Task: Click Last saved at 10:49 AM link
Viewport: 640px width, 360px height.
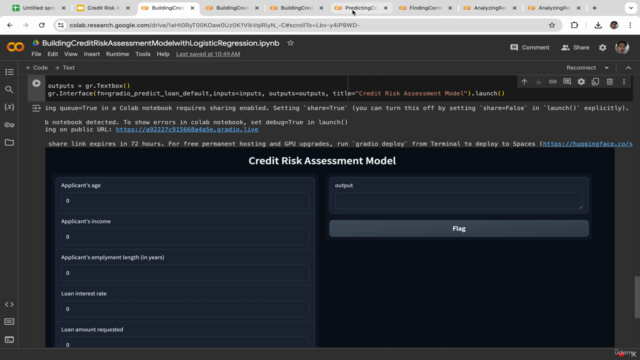Action: [x=208, y=54]
